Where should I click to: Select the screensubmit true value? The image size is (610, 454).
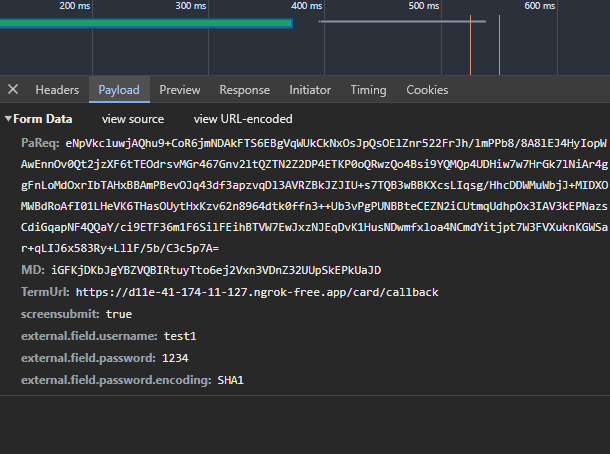pos(118,314)
